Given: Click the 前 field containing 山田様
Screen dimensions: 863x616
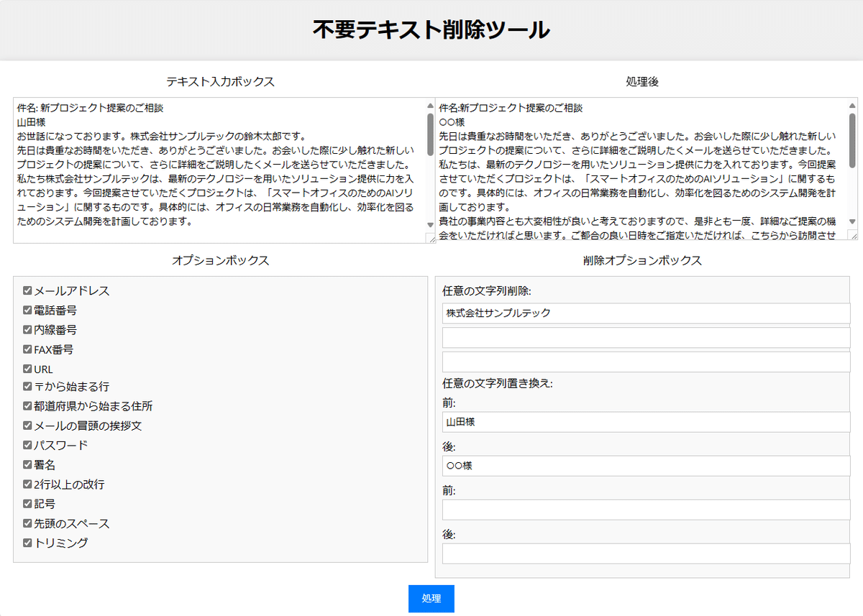Looking at the screenshot, I should coord(646,422).
